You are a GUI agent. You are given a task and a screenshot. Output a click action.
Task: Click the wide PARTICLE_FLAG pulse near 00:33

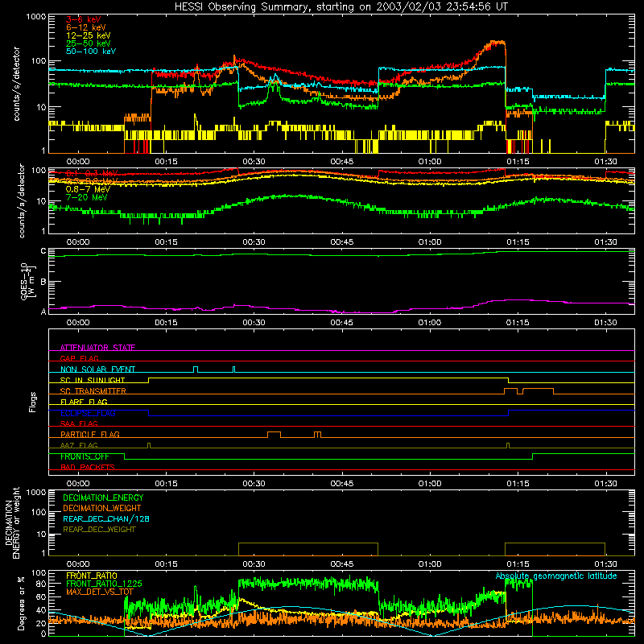[274, 435]
